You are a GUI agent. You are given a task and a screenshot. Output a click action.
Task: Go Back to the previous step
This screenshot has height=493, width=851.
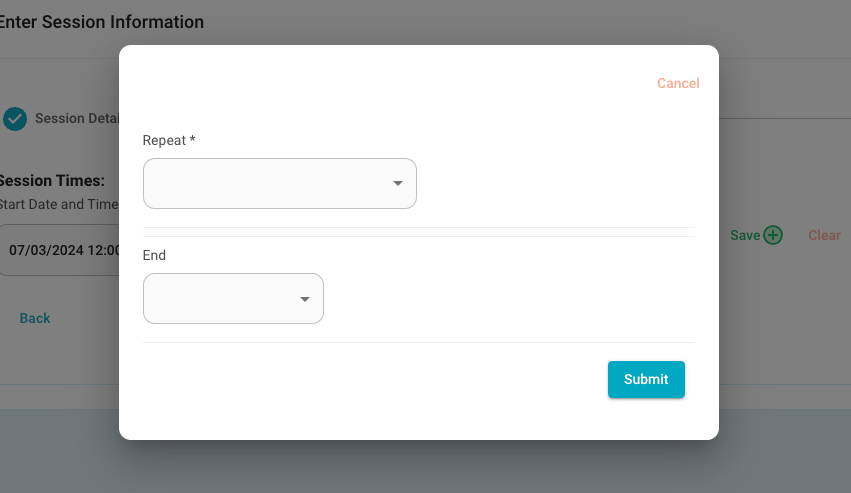(35, 318)
